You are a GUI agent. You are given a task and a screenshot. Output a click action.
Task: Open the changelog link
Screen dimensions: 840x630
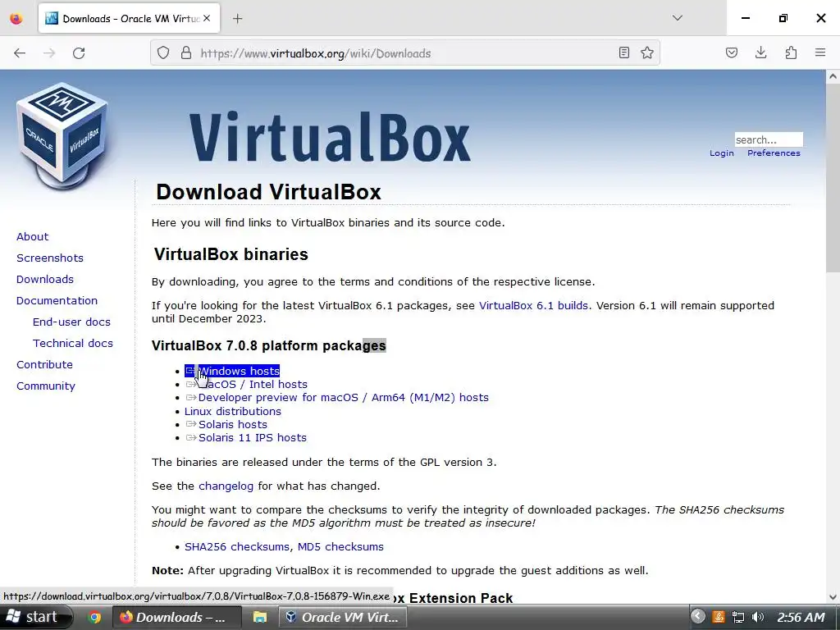pos(226,486)
